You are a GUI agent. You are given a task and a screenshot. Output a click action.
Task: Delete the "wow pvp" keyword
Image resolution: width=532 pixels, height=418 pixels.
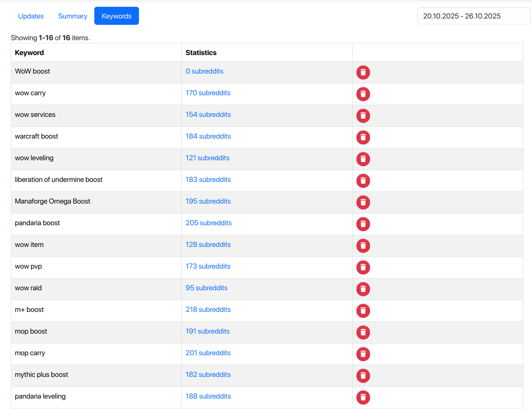coord(363,267)
